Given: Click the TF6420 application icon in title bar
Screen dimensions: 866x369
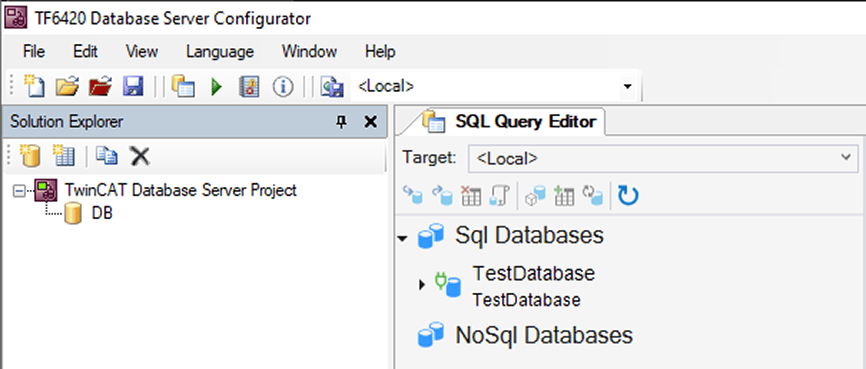Looking at the screenshot, I should [15, 18].
